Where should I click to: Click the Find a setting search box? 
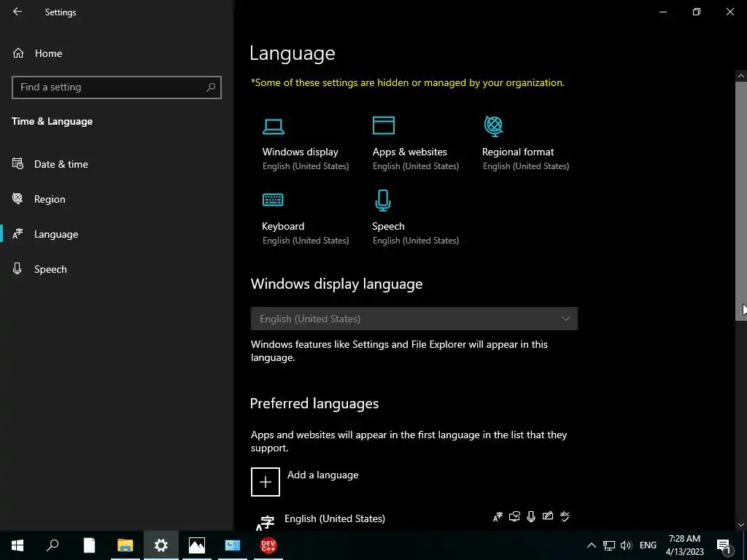[116, 87]
